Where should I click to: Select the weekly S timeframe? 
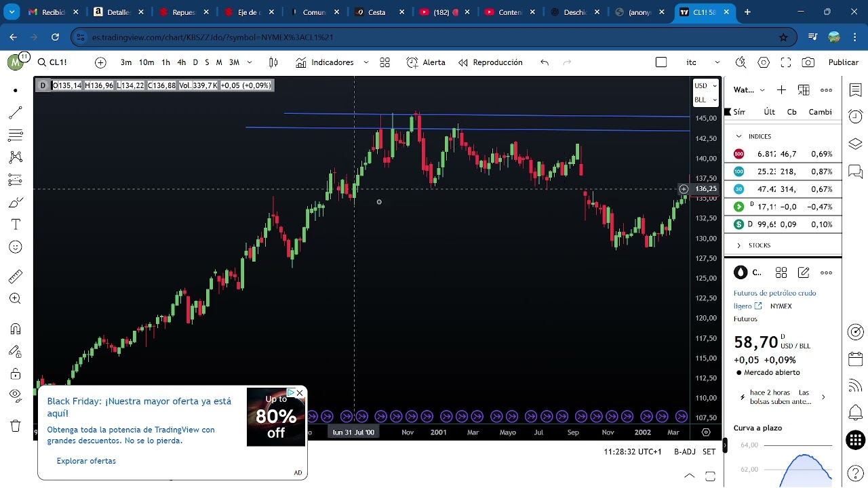point(207,62)
